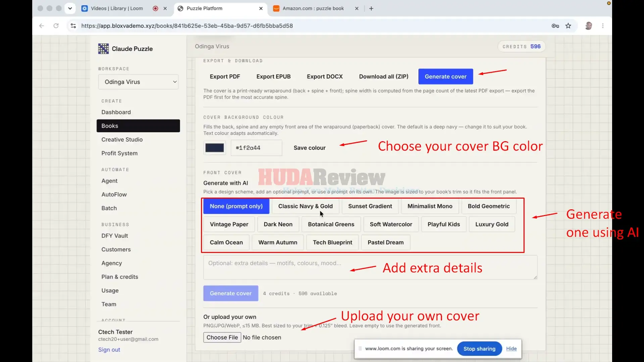Click the optional extra details text area
The width and height of the screenshot is (644, 362).
pyautogui.click(x=370, y=267)
